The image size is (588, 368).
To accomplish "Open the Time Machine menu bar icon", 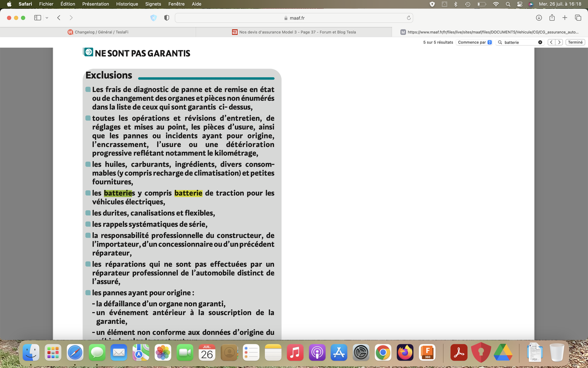I will point(468,4).
